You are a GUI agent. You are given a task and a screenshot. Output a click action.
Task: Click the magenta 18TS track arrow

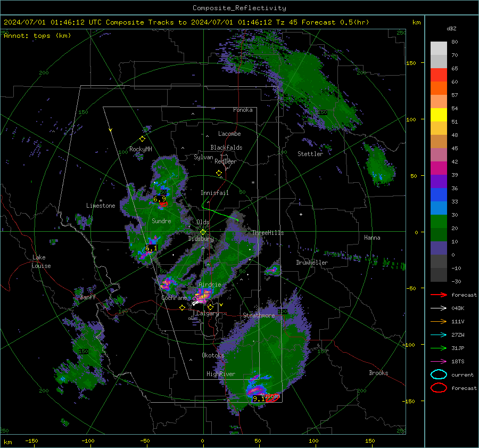(439, 362)
